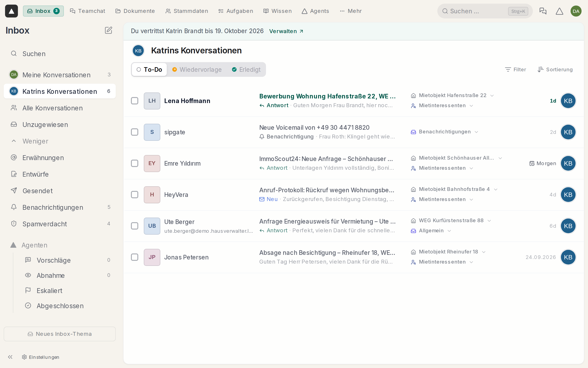Open the Filter options
The image size is (588, 368).
[515, 70]
